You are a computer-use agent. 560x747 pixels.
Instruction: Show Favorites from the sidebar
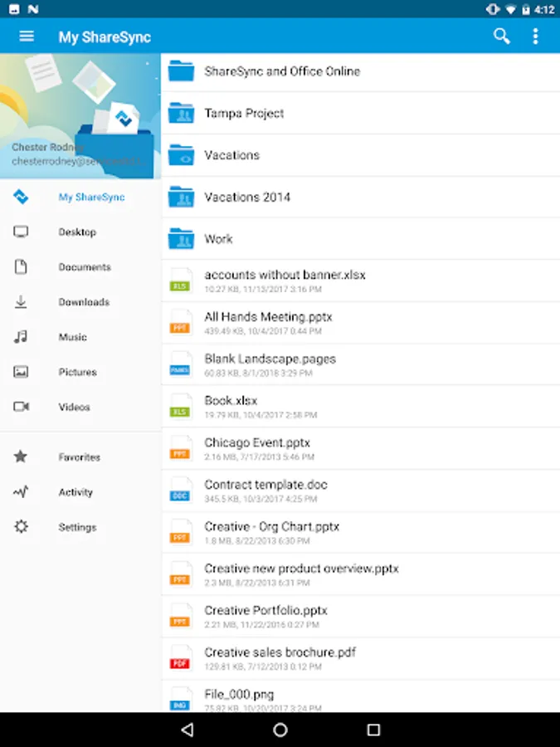coord(80,456)
